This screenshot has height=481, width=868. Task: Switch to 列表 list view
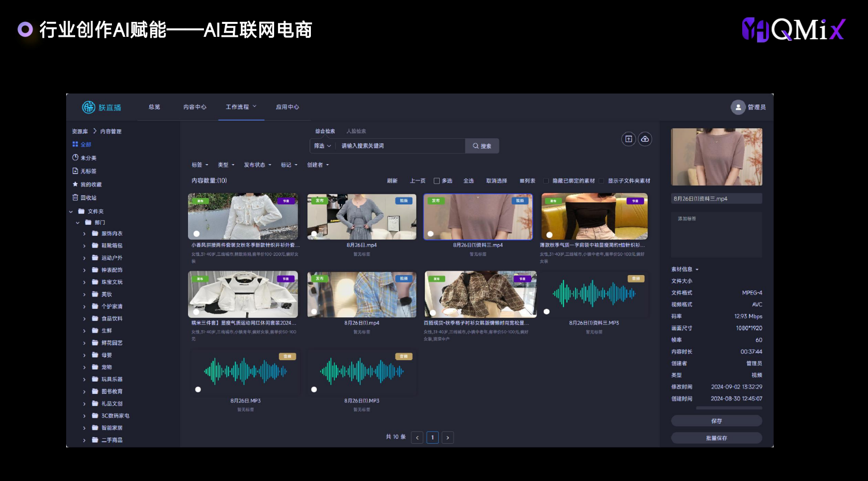pos(528,181)
